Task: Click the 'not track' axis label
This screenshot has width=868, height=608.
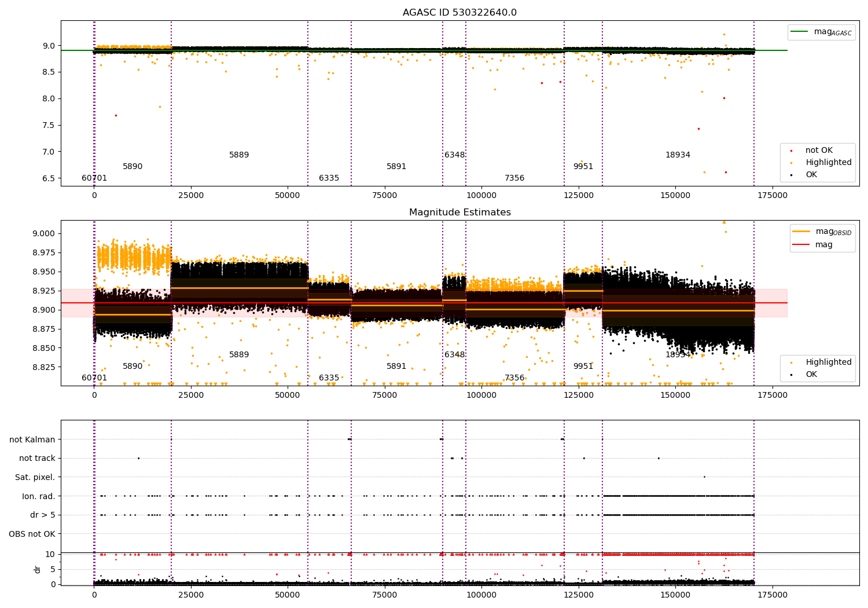Action: [x=37, y=458]
